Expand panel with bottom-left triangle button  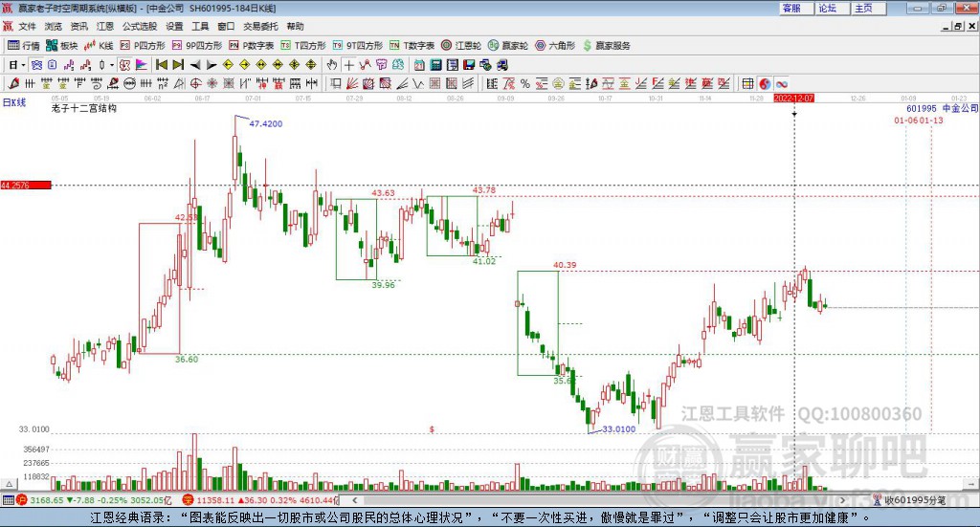9,484
